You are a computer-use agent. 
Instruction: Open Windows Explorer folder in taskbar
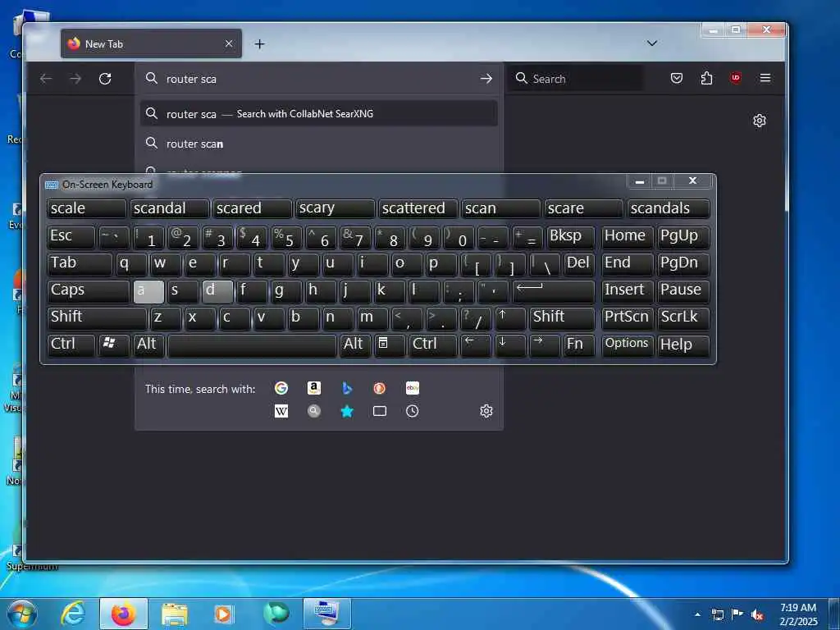coord(175,614)
